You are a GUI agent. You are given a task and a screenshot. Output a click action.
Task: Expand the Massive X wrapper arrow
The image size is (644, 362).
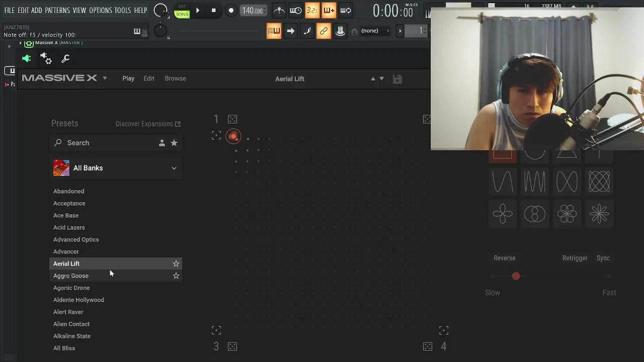point(21,43)
